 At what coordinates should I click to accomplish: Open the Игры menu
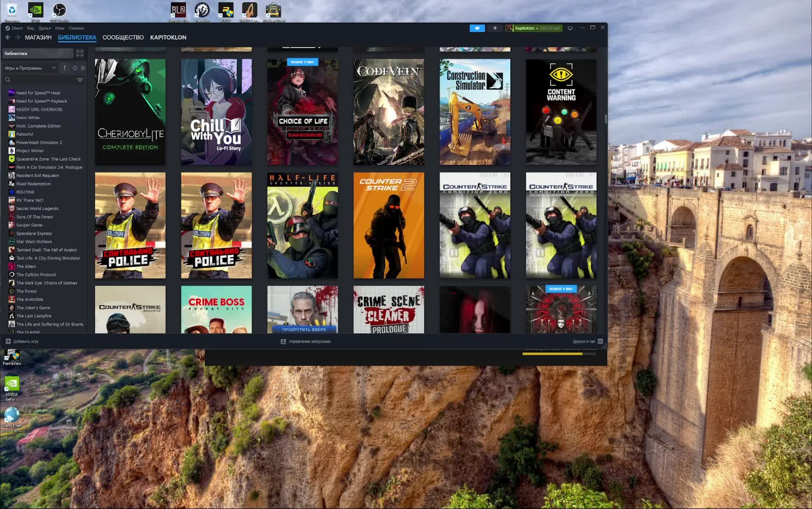click(x=60, y=28)
